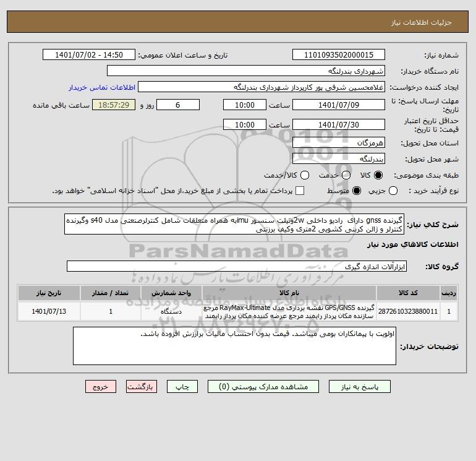The height and width of the screenshot is (461, 476).
Task: Click the خروج exit button
Action: (101, 387)
